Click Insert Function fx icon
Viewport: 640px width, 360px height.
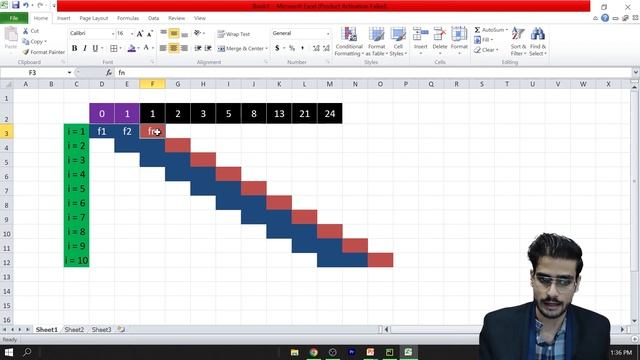tap(109, 73)
